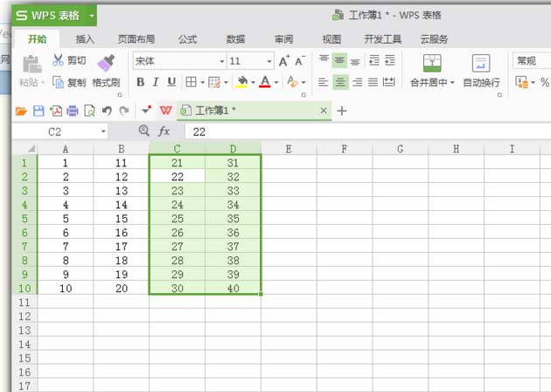Image resolution: width=551 pixels, height=392 pixels.
Task: Select the Format Painter brush
Action: (x=106, y=63)
